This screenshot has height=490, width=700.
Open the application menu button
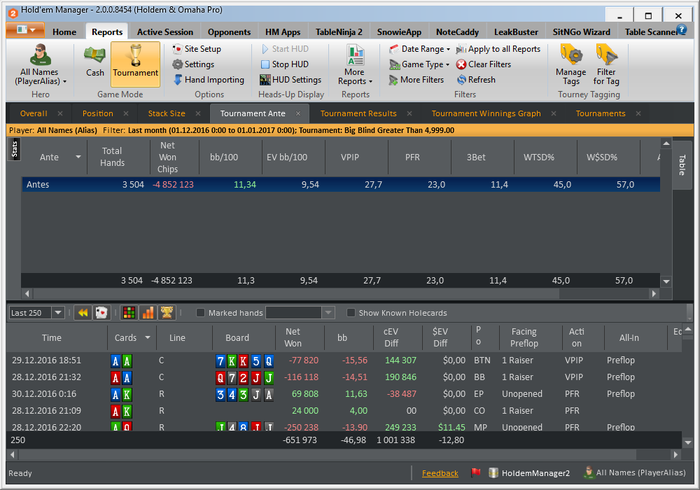pos(25,30)
